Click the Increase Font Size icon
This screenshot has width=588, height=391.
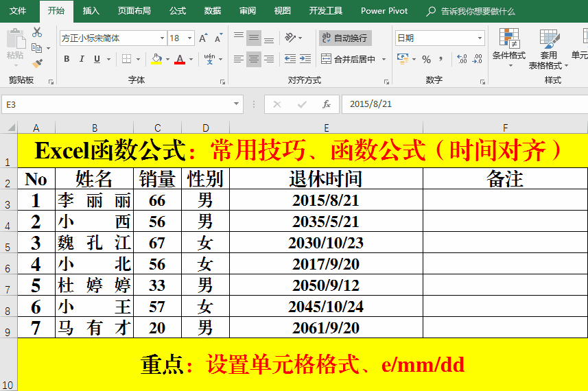[203, 38]
